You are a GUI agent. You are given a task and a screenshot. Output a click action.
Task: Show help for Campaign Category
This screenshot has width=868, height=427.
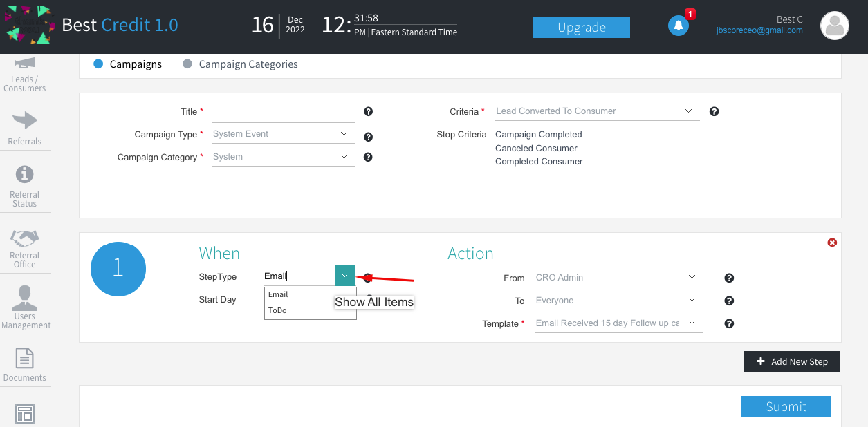[x=368, y=157]
